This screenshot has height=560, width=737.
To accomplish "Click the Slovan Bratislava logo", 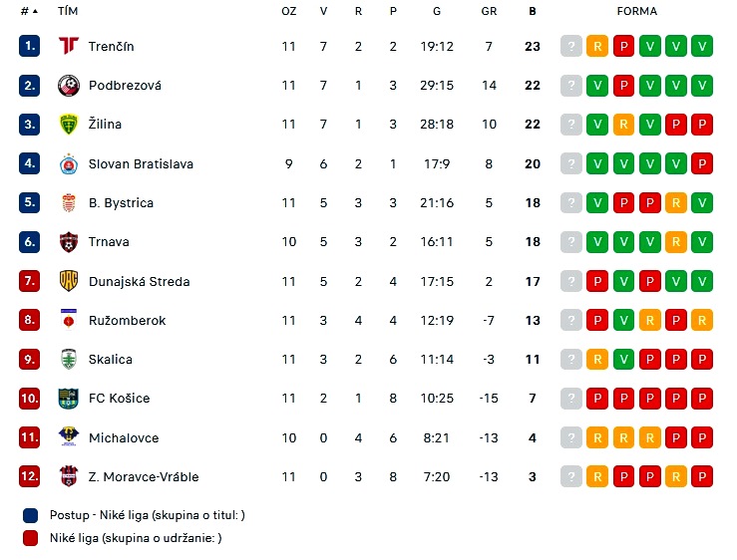I will click(x=69, y=164).
